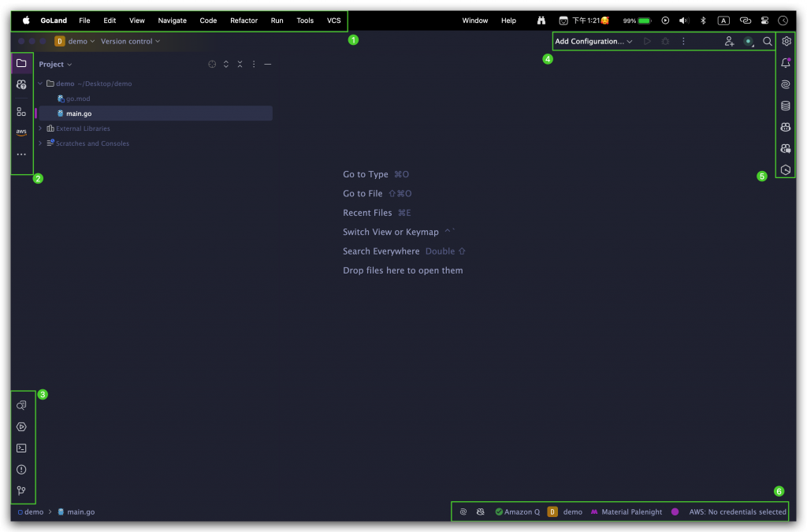Viewport: 807px width, 532px height.
Task: Show more tool windows via ellipsis icon
Action: point(21,154)
